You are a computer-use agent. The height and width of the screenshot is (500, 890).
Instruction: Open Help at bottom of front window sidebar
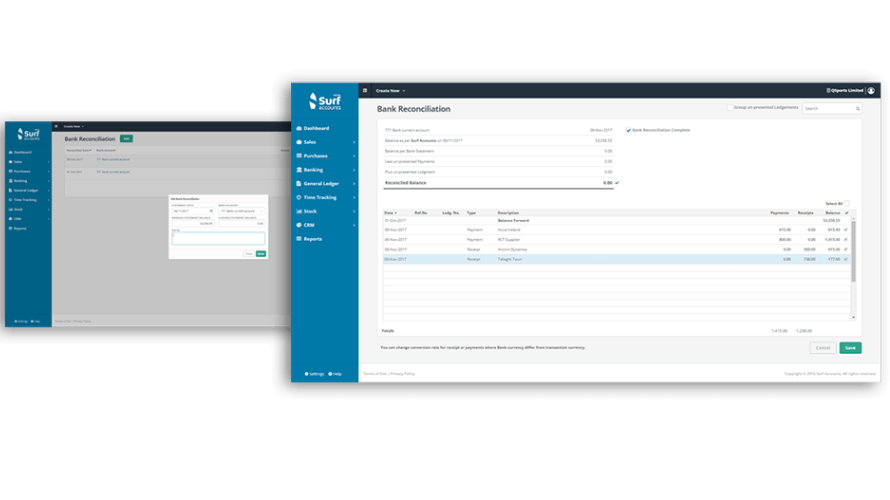335,374
